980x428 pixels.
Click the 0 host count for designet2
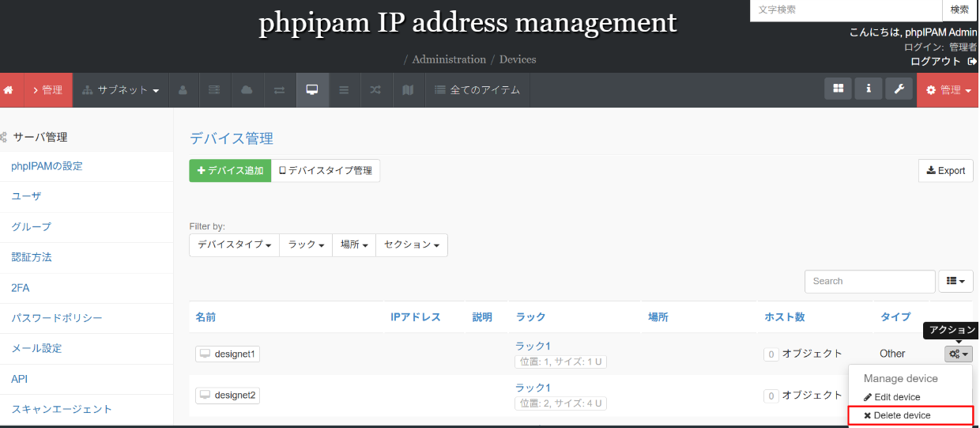[771, 396]
